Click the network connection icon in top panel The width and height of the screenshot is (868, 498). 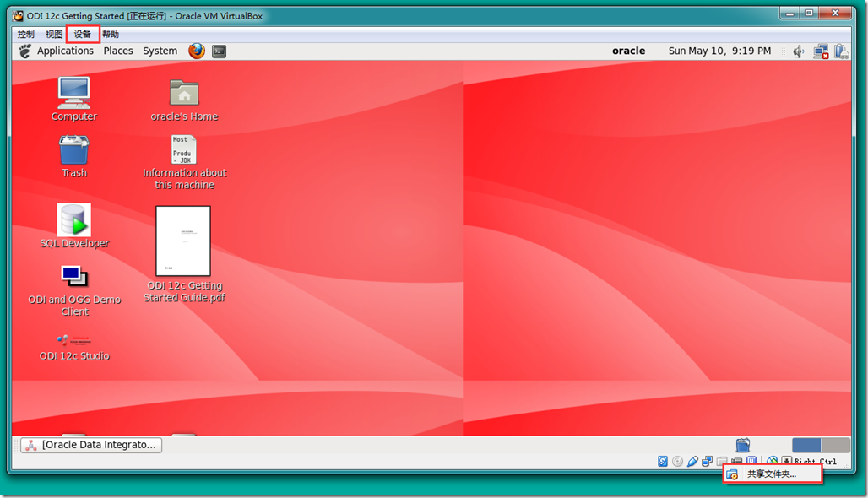coord(821,51)
